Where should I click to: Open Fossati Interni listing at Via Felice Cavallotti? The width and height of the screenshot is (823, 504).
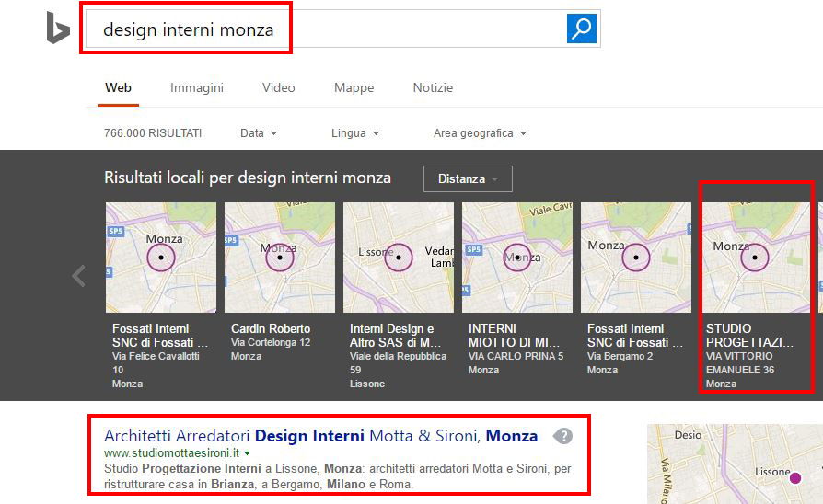coord(160,336)
